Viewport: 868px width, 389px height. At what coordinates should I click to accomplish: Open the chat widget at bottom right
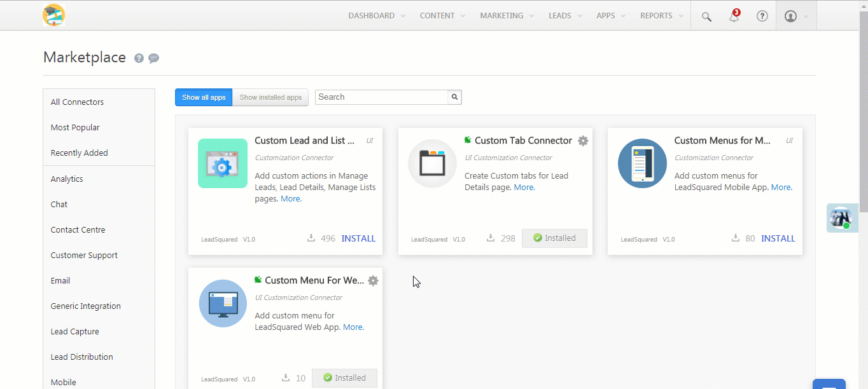click(x=829, y=385)
